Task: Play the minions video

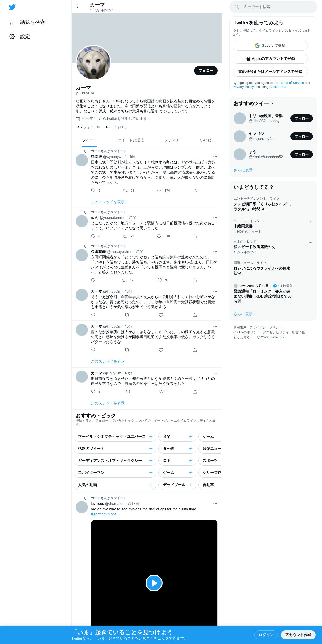Action: pyautogui.click(x=154, y=583)
